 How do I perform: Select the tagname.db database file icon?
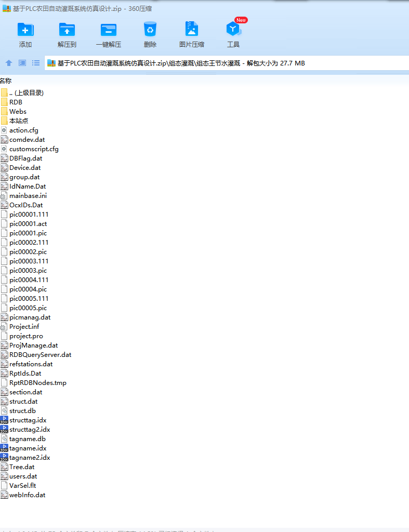coord(4,438)
